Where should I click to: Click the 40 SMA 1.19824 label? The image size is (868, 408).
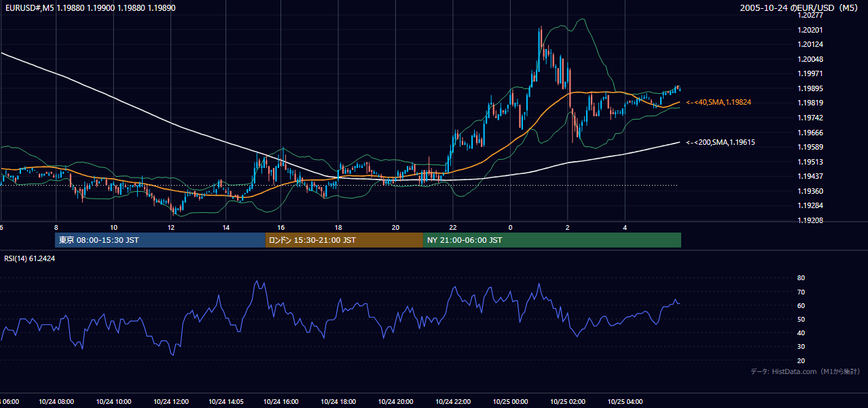[x=719, y=102]
